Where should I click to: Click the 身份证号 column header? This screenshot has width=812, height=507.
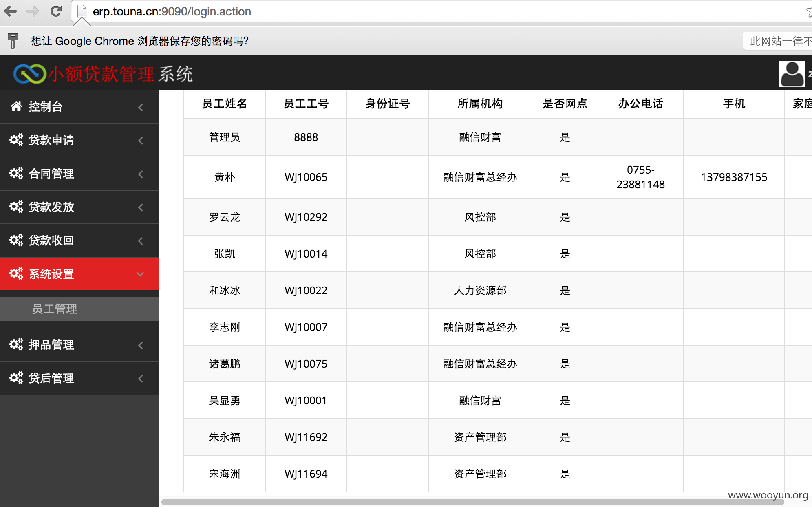point(388,104)
